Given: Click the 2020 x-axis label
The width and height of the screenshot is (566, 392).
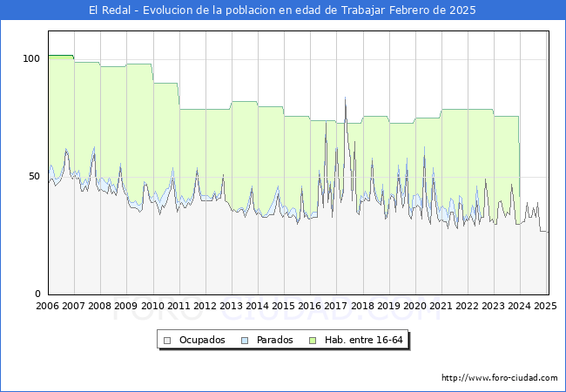Looking at the screenshot, I should pyautogui.click(x=414, y=306).
